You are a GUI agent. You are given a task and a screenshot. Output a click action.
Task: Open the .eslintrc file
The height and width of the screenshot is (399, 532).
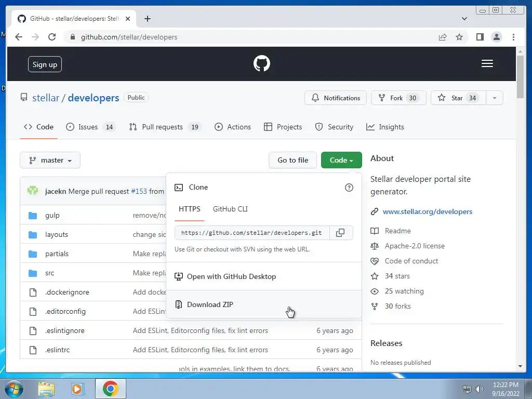57,350
